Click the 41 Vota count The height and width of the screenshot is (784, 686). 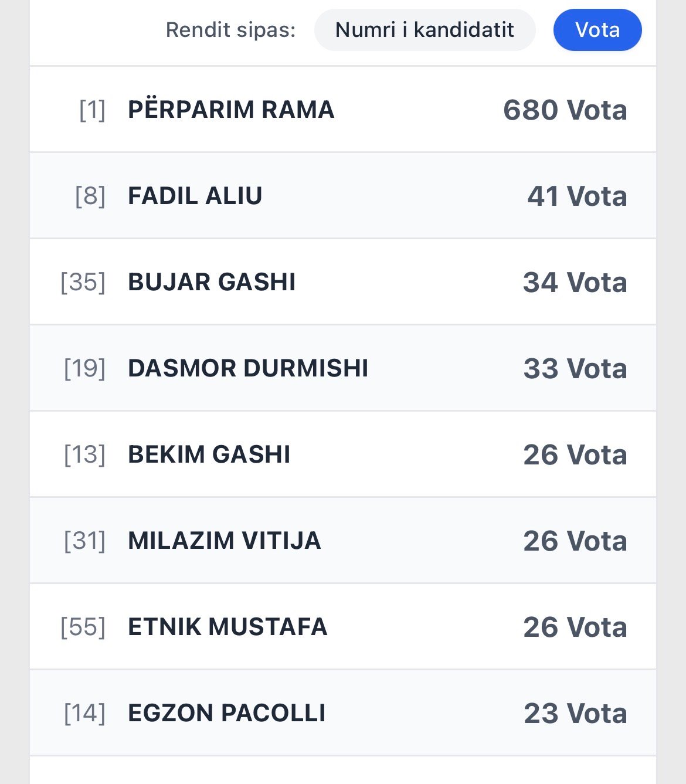(x=577, y=196)
